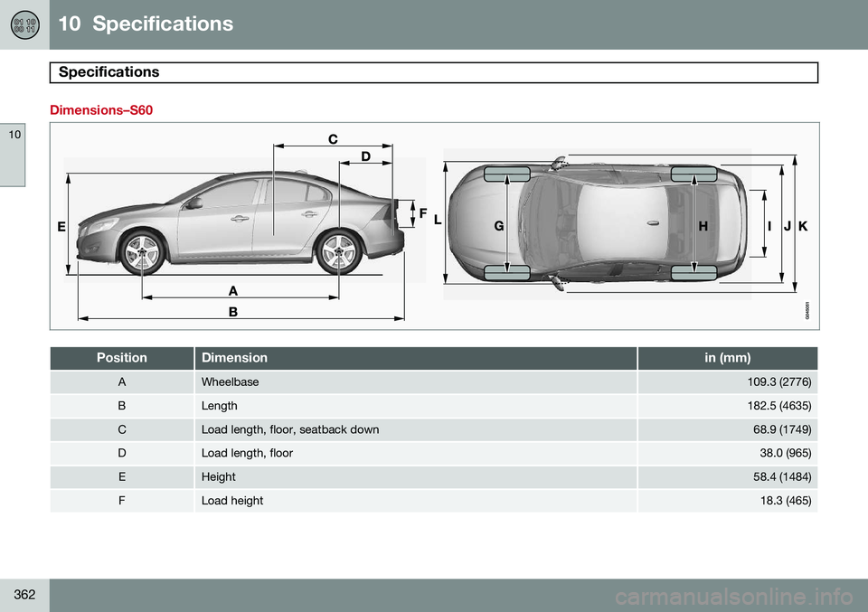Click the 'Dimension' column header

(416, 358)
